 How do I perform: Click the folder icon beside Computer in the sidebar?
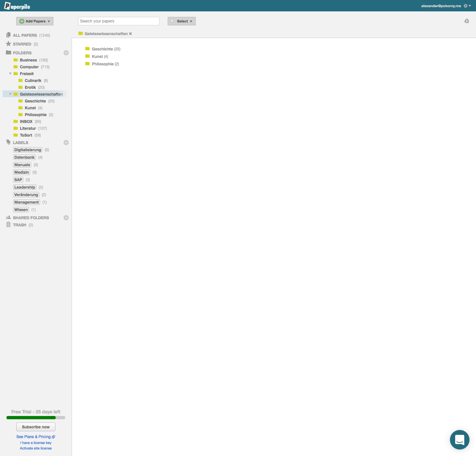[x=16, y=67]
